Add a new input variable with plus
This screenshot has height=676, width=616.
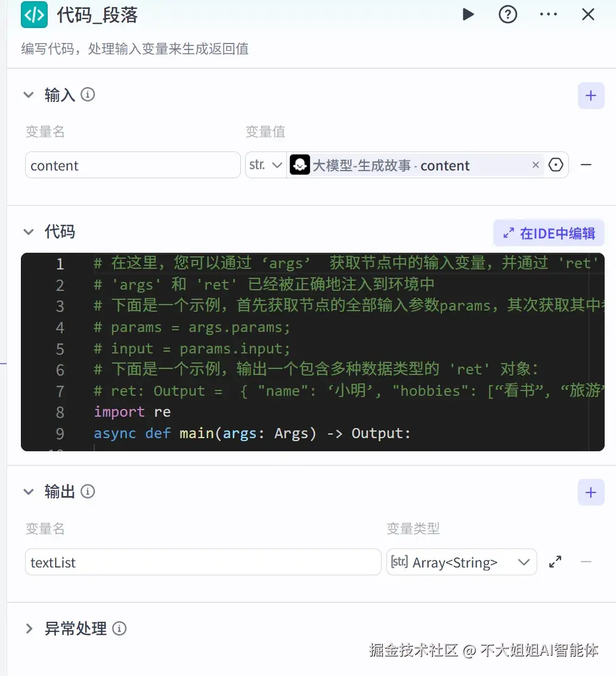coord(590,95)
